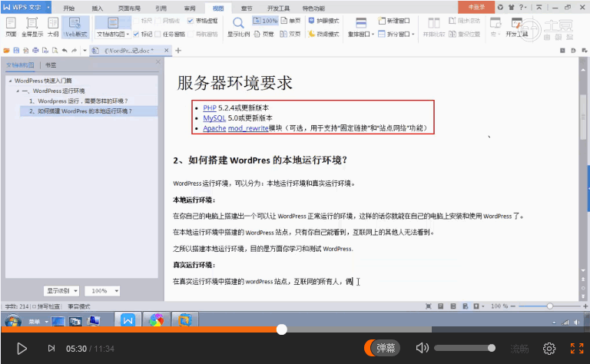
Task: Open 显示比例 zoom dialog magnifier
Action: tap(238, 27)
